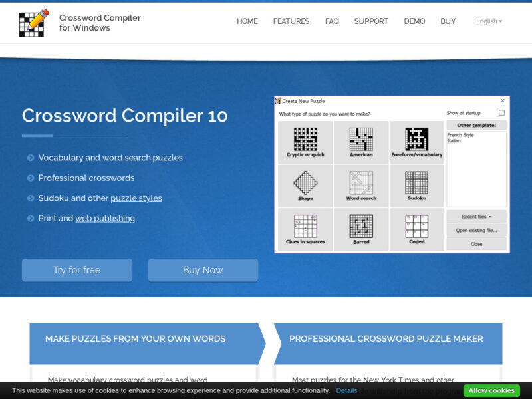
Task: Select Italian template in list
Action: [x=454, y=141]
